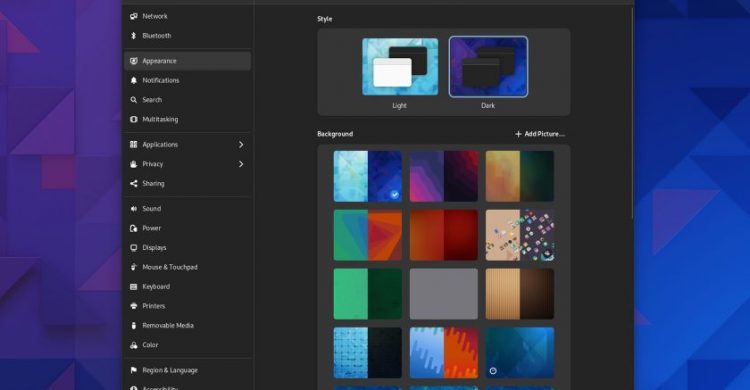Image resolution: width=750 pixels, height=390 pixels.
Task: Open Mouse & Touchpad settings
Action: pos(187,267)
